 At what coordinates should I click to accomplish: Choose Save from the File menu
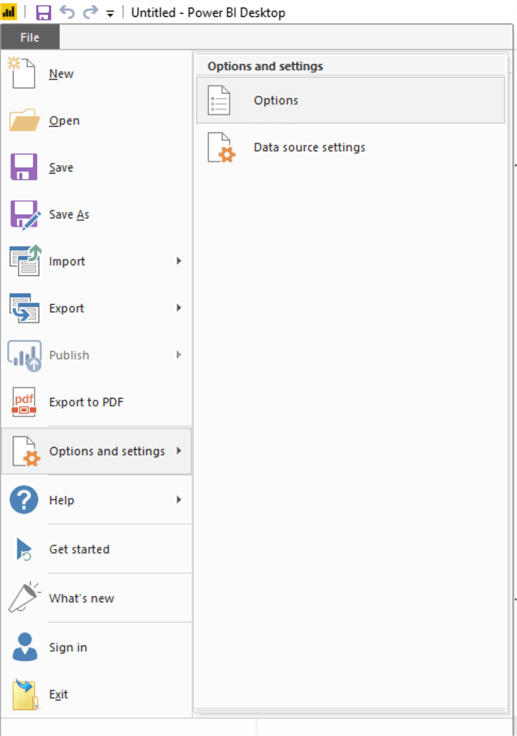point(96,168)
